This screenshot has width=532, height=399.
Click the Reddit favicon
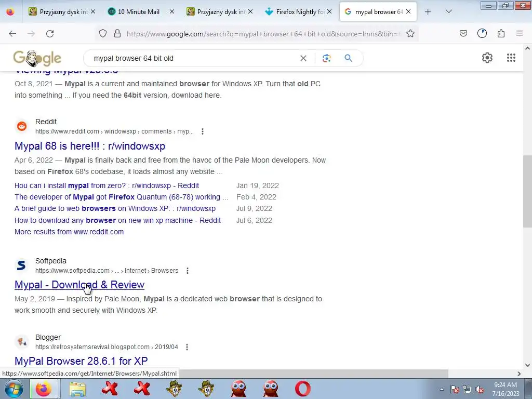(x=22, y=126)
